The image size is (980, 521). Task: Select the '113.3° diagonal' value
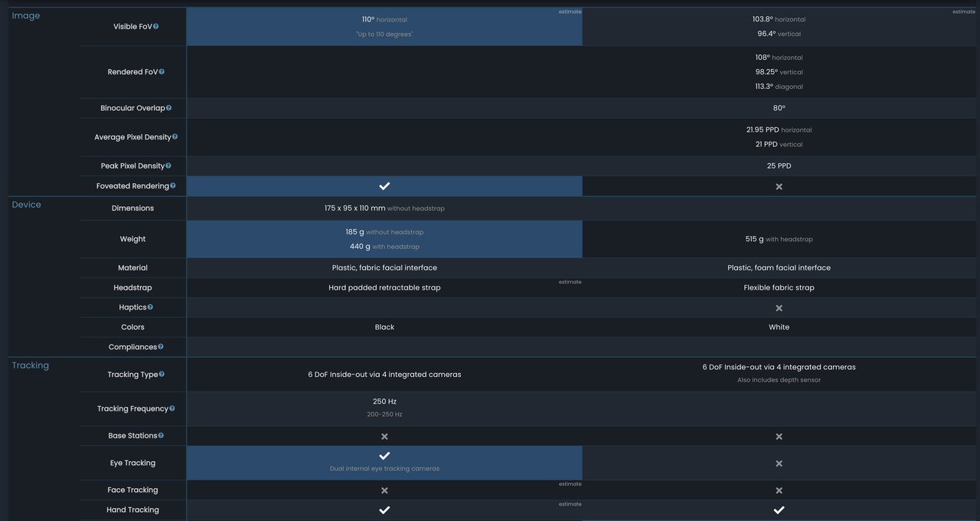[779, 87]
